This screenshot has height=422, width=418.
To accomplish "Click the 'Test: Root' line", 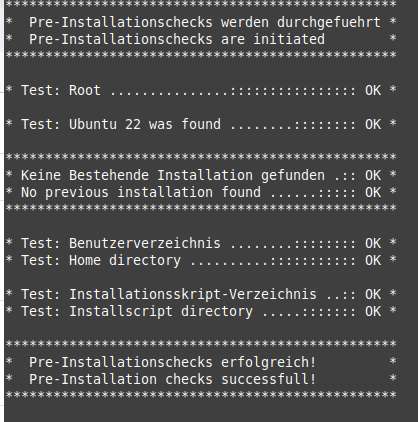I will pos(201,90).
